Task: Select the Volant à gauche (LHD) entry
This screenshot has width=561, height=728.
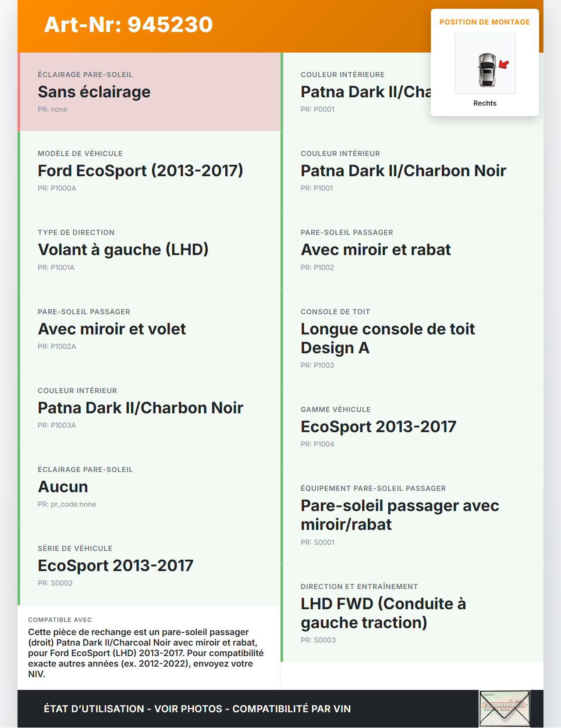Action: [149, 250]
